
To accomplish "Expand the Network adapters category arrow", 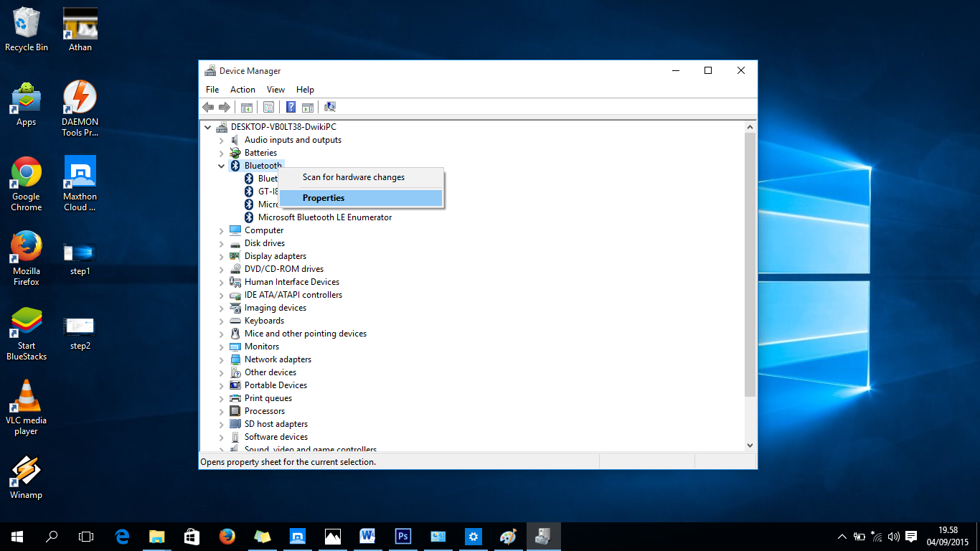I will point(222,359).
